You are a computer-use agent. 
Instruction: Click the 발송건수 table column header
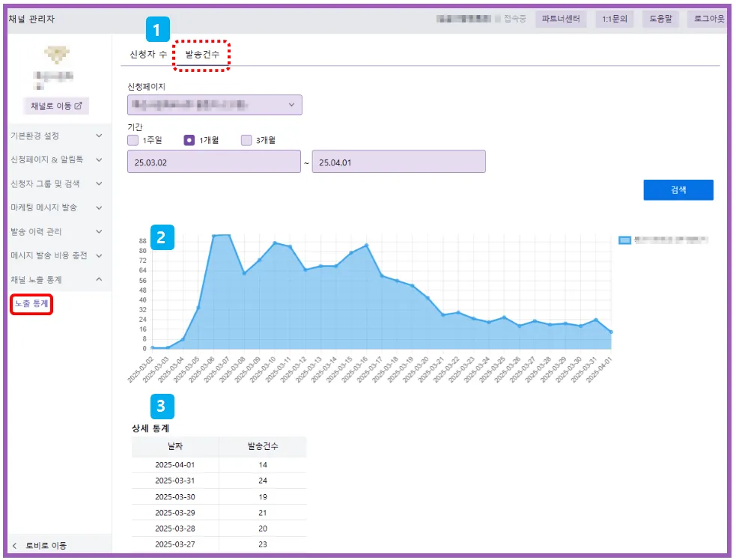pos(263,446)
